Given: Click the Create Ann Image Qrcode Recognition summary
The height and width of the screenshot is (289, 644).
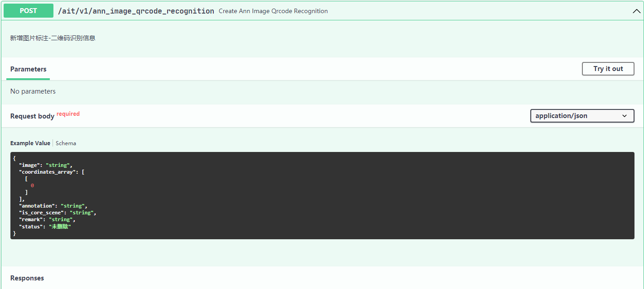Looking at the screenshot, I should coord(273,11).
